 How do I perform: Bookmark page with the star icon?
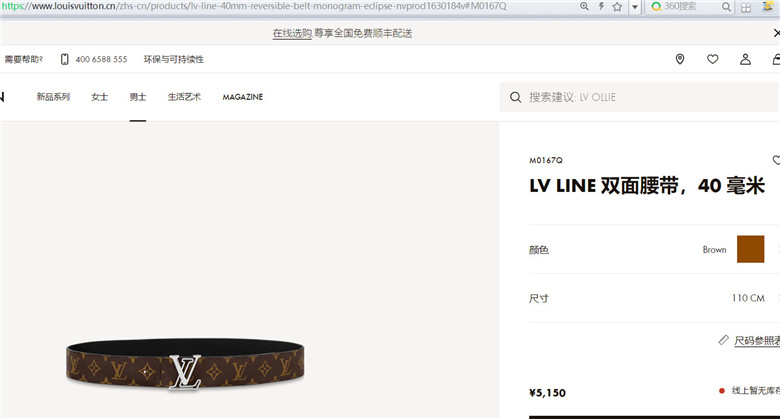pos(617,7)
